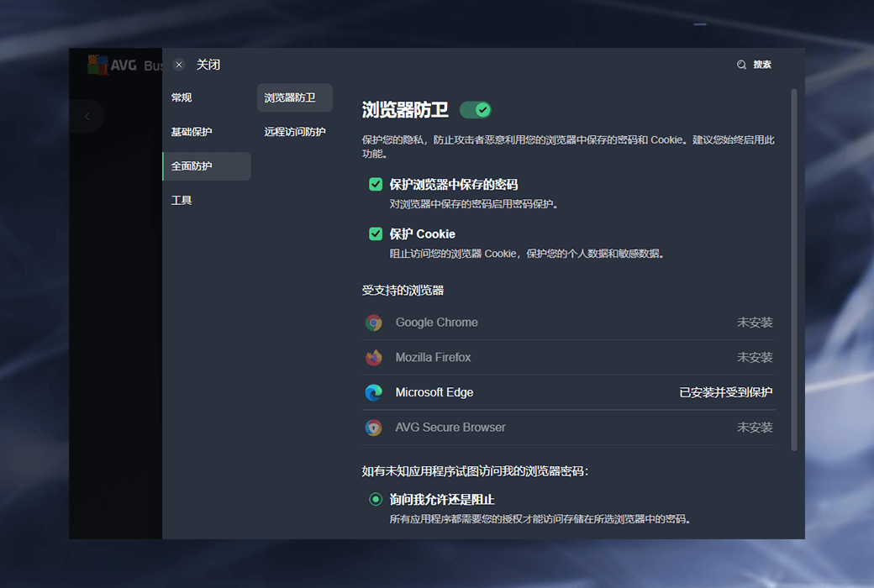Viewport: 874px width, 588px height.
Task: Switch to the 远程访问防护 tab
Action: click(295, 132)
